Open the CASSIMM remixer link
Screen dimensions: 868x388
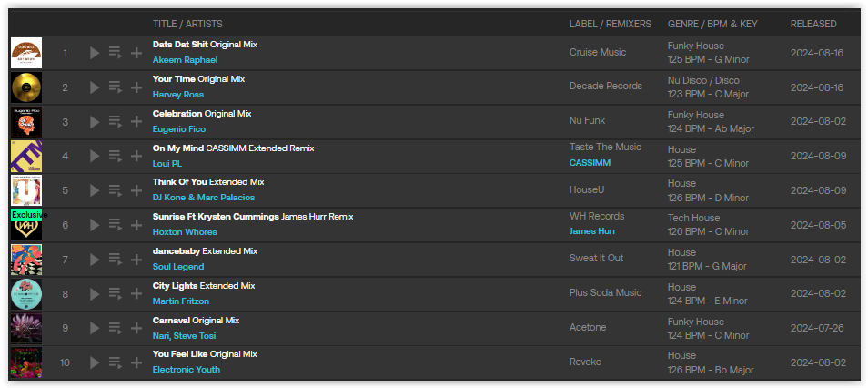[x=590, y=163]
